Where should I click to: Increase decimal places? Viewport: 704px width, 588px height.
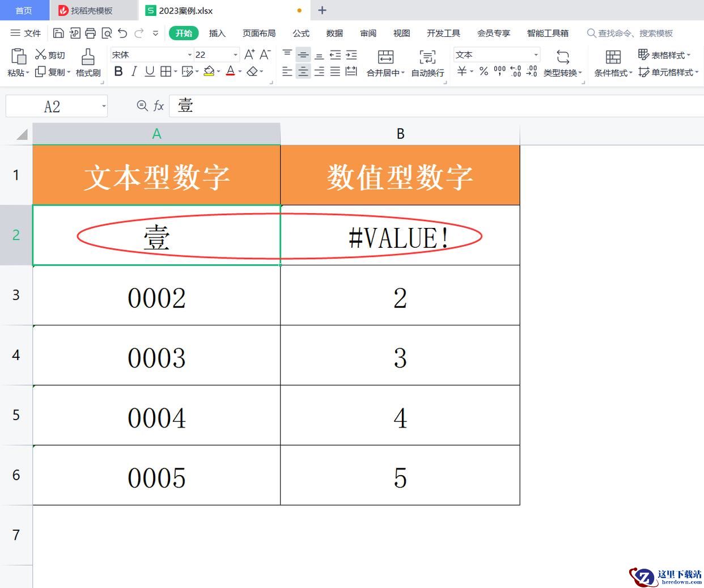[515, 71]
